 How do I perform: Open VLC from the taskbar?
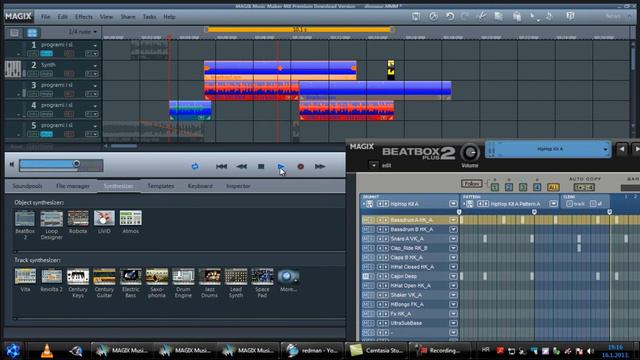pyautogui.click(x=47, y=351)
